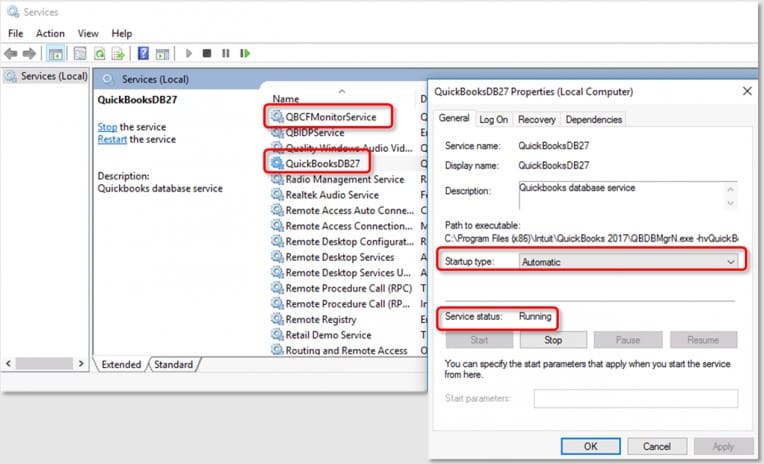Click the description box scroll-down arrow

pyautogui.click(x=730, y=203)
